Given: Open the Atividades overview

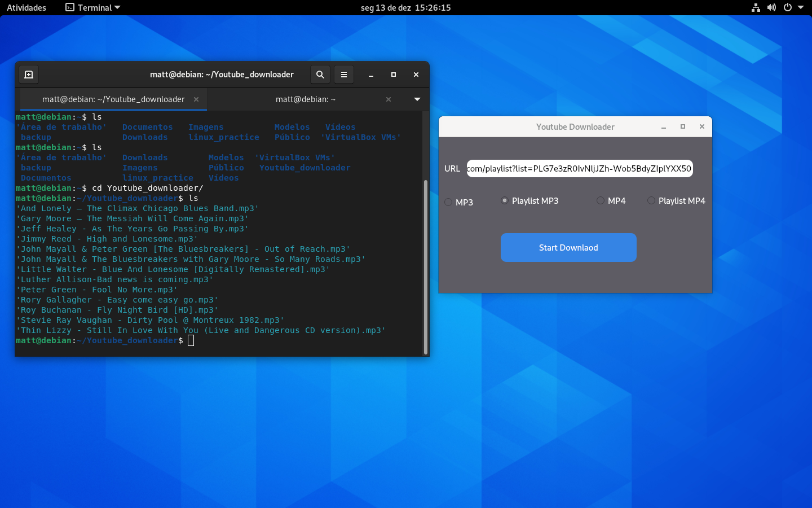Looking at the screenshot, I should [26, 7].
